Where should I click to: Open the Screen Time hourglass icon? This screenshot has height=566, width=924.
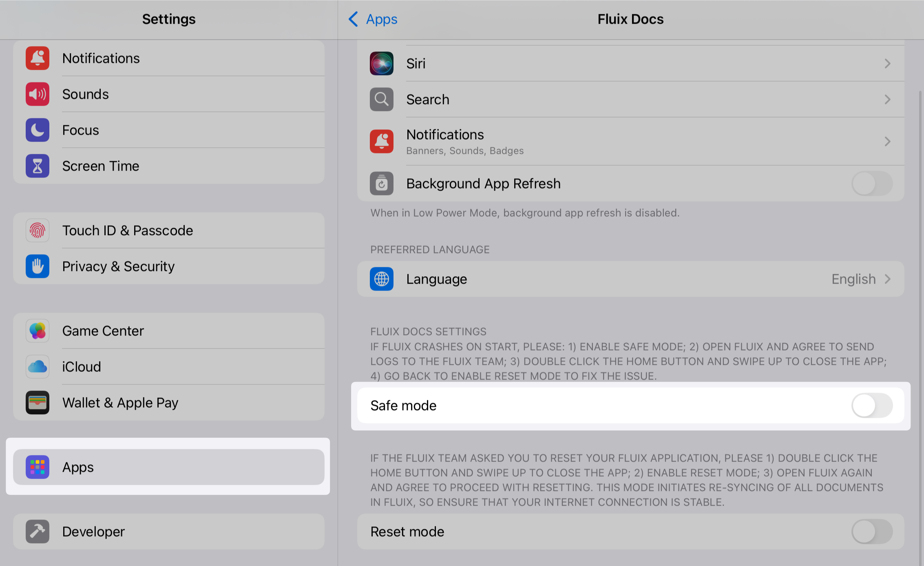[38, 166]
